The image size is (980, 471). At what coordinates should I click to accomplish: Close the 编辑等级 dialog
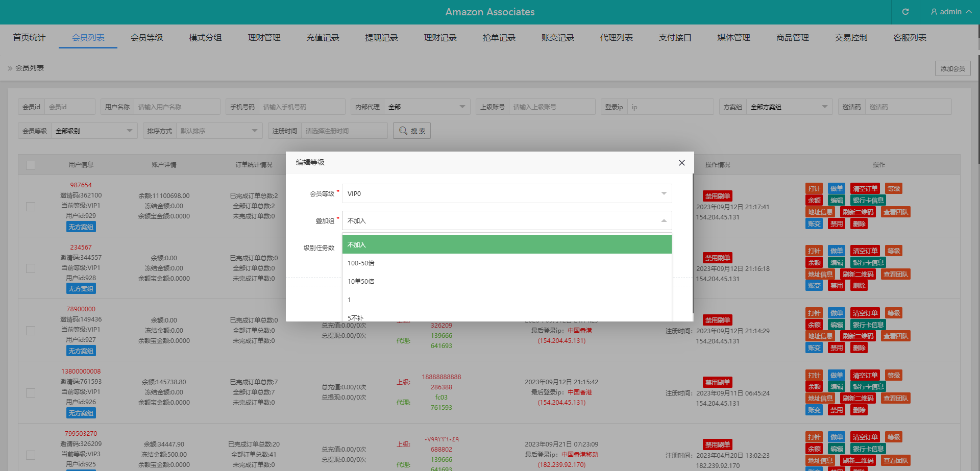[x=681, y=163]
